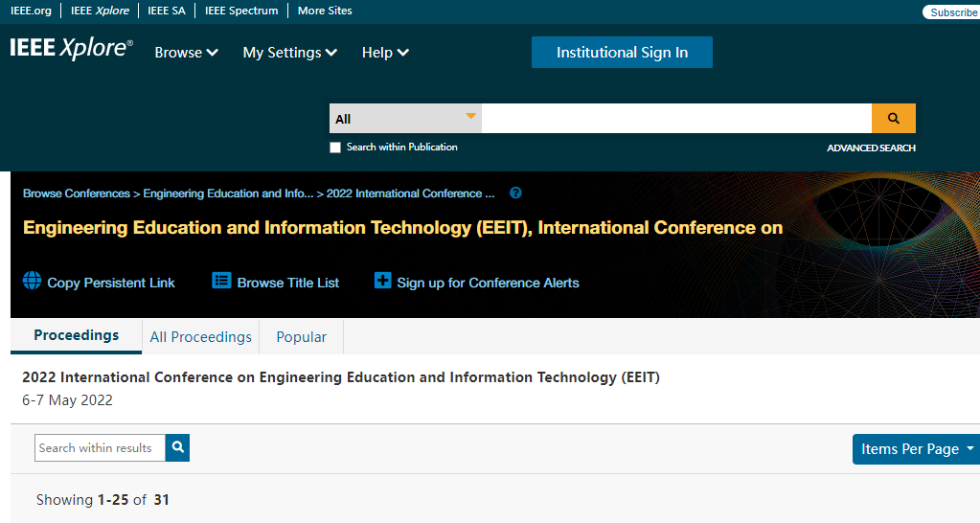
Task: Click the search within results magnifier icon
Action: click(177, 448)
